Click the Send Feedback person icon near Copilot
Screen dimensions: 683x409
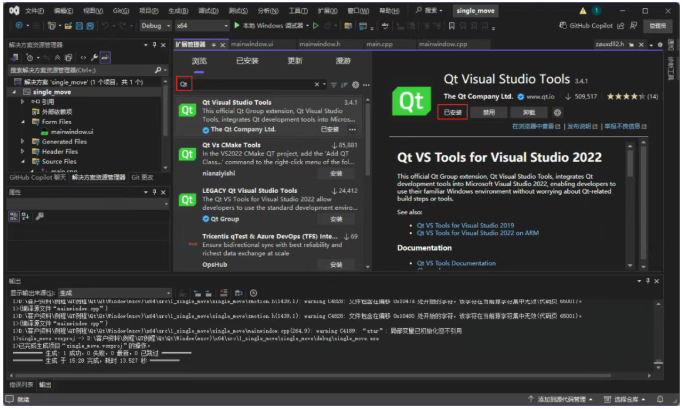click(634, 26)
